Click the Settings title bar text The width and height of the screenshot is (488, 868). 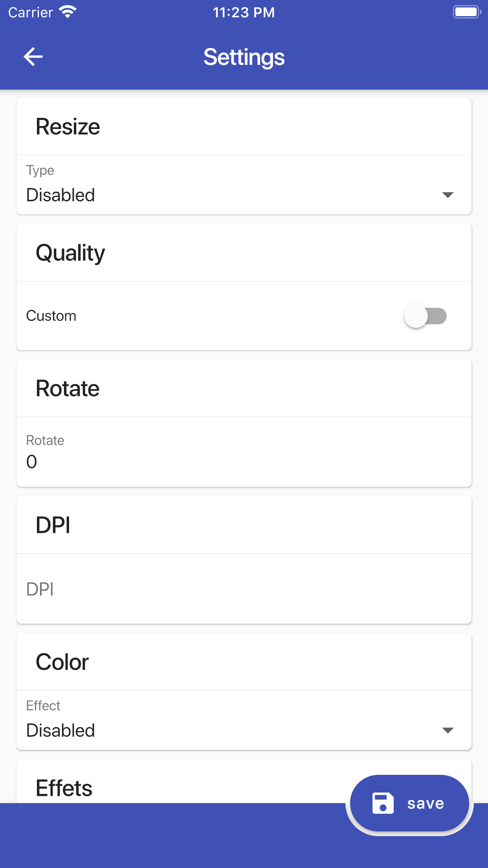coord(244,56)
